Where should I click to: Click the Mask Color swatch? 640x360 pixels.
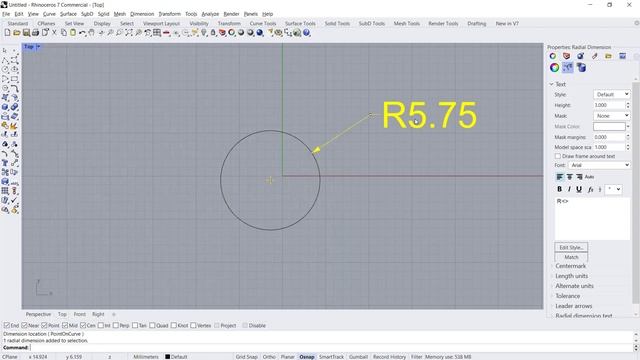coord(609,127)
